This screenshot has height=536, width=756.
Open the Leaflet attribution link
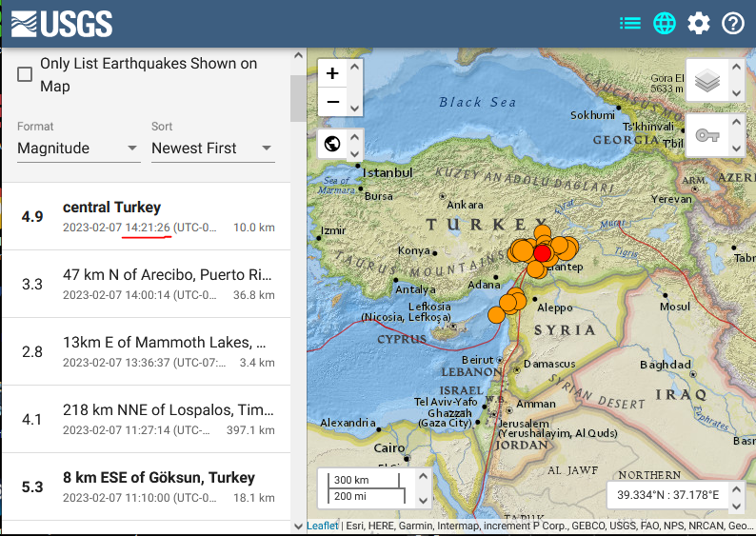point(322,526)
